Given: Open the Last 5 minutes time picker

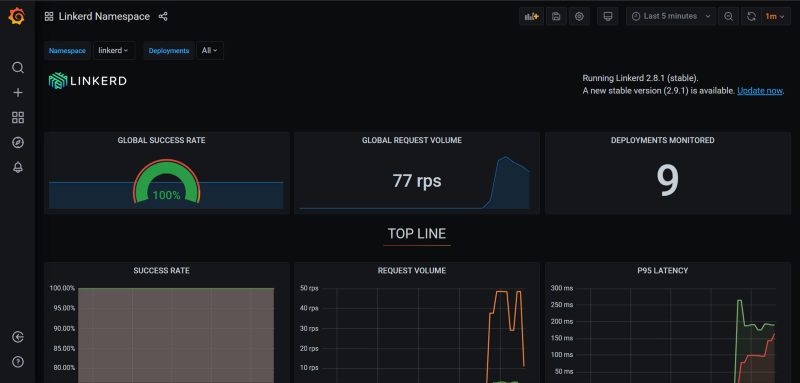Looking at the screenshot, I should (x=671, y=16).
